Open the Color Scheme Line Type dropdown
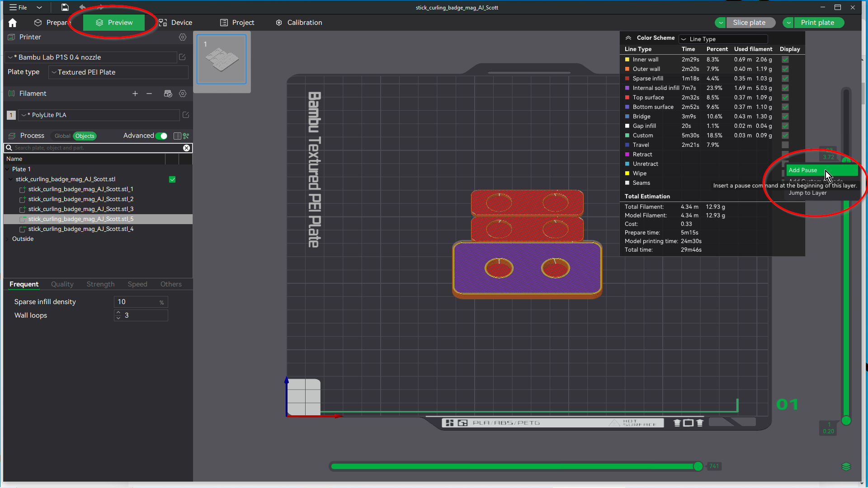The height and width of the screenshot is (488, 868). point(723,39)
